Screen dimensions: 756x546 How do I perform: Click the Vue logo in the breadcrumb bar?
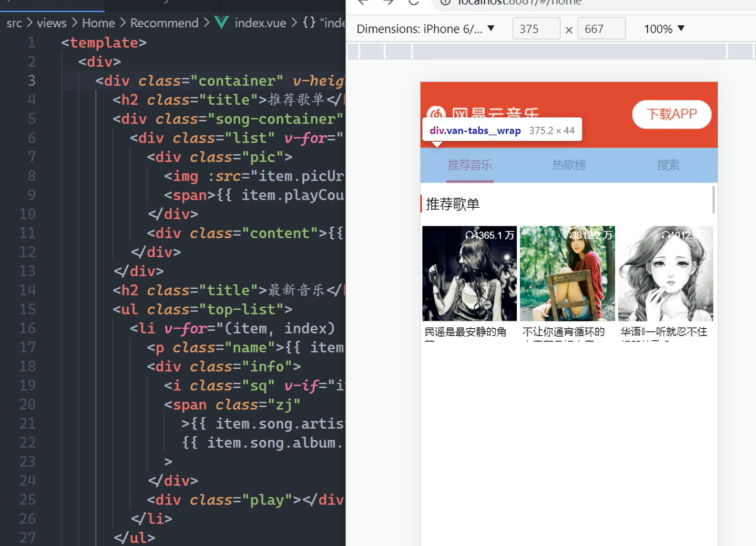pos(221,23)
